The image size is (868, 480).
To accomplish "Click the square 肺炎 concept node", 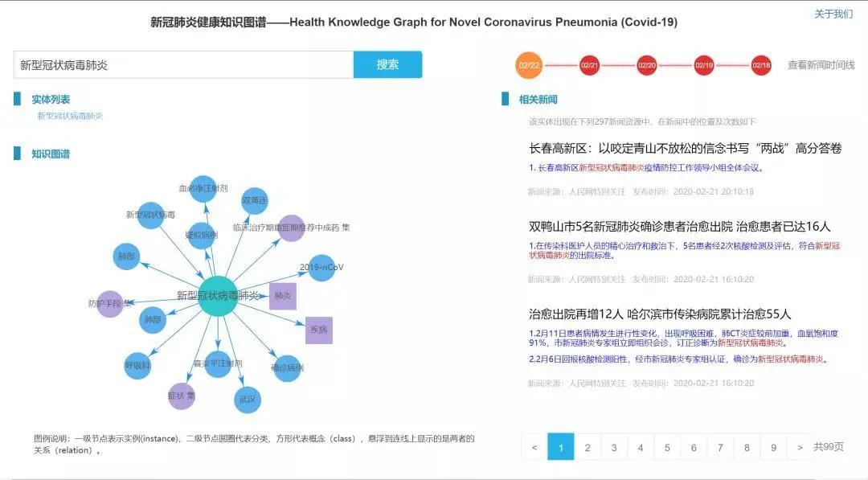I will tap(282, 296).
